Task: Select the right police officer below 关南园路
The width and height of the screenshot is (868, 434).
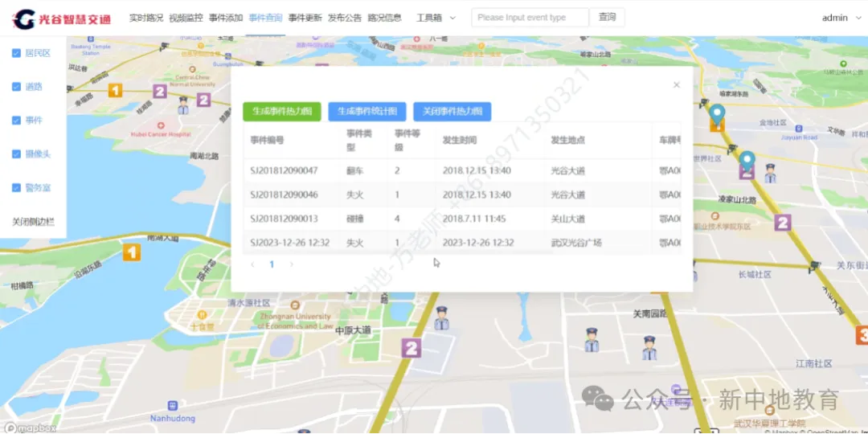Action: coord(649,348)
